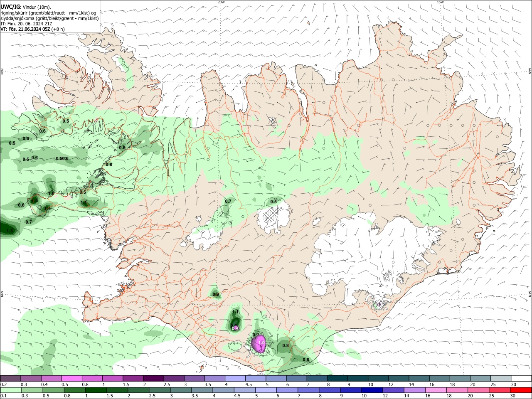The height and width of the screenshot is (399, 532).
Task: Choose the dark teal 8 snow swatch
Action: click(337, 379)
